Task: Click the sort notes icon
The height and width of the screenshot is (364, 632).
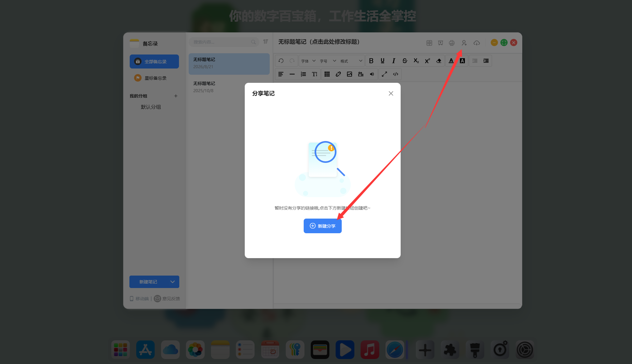Action: tap(266, 42)
